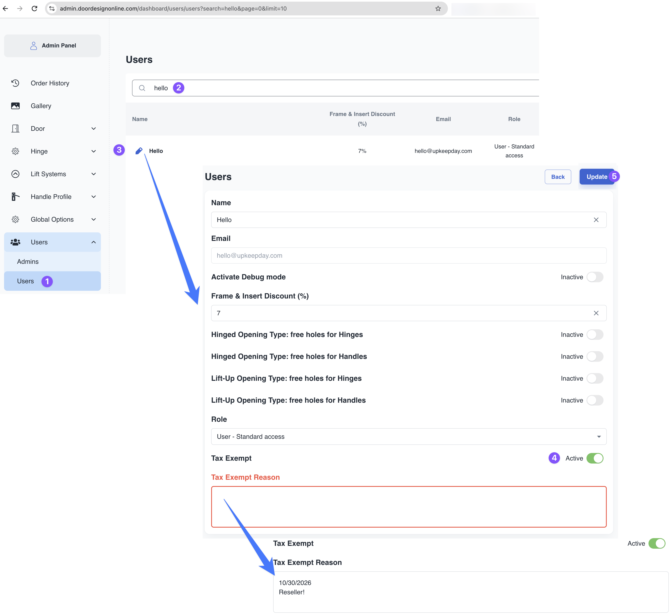Expand the Global Options chevron
The image size is (672, 616).
coord(94,219)
